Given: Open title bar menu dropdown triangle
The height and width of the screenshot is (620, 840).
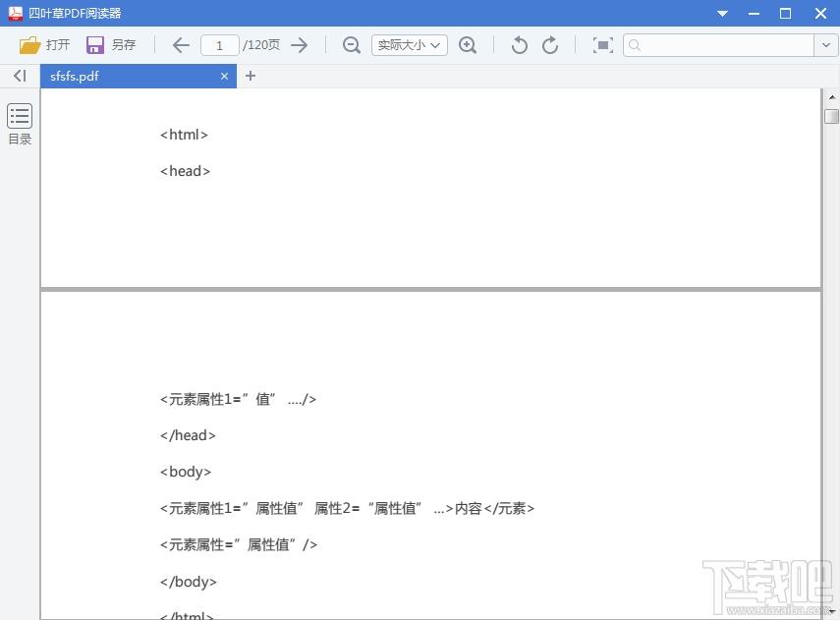Looking at the screenshot, I should click(x=723, y=14).
